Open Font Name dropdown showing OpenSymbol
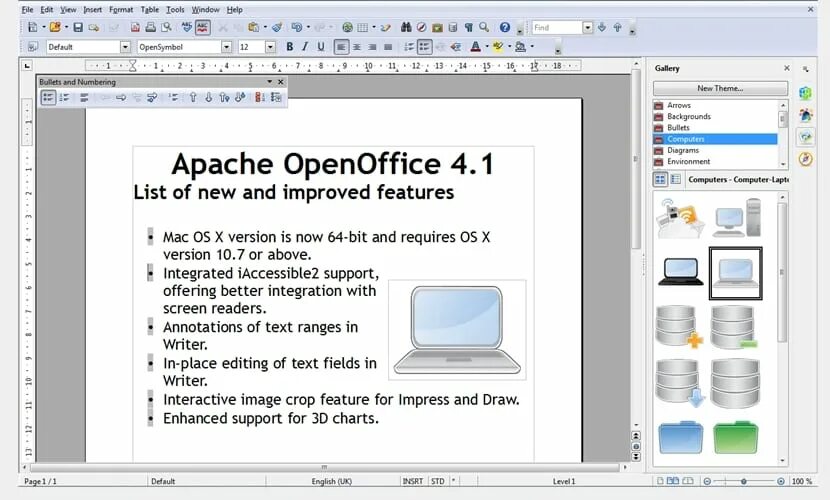The image size is (830, 500). pos(227,47)
